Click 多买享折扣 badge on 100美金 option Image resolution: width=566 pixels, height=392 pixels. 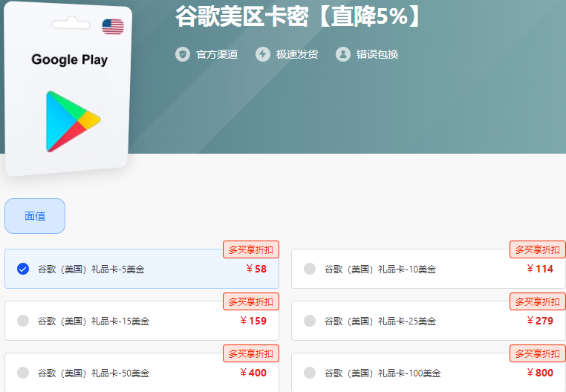click(x=538, y=353)
